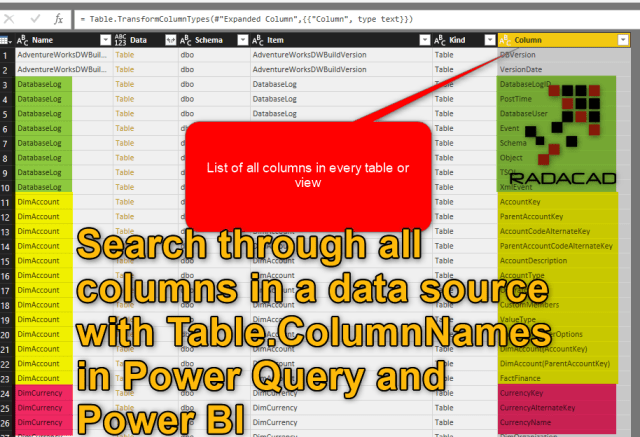Click the CurrencyAlternateKey cell in row 25
Image resolution: width=640 pixels, height=437 pixels.
pos(563,408)
